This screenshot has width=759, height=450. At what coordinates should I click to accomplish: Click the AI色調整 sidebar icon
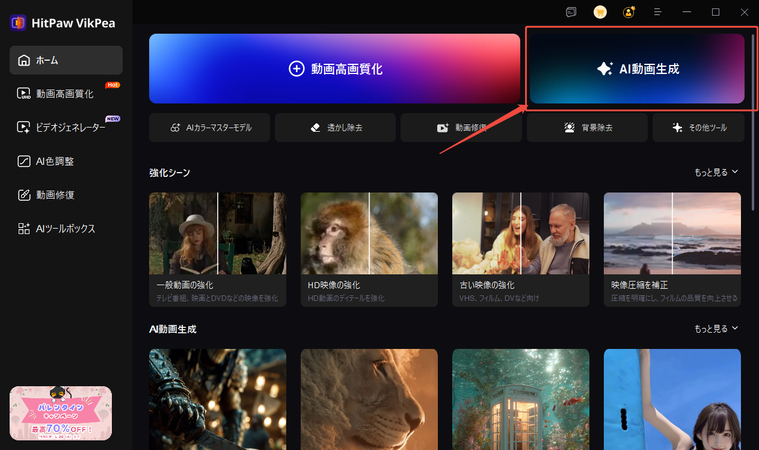click(24, 161)
